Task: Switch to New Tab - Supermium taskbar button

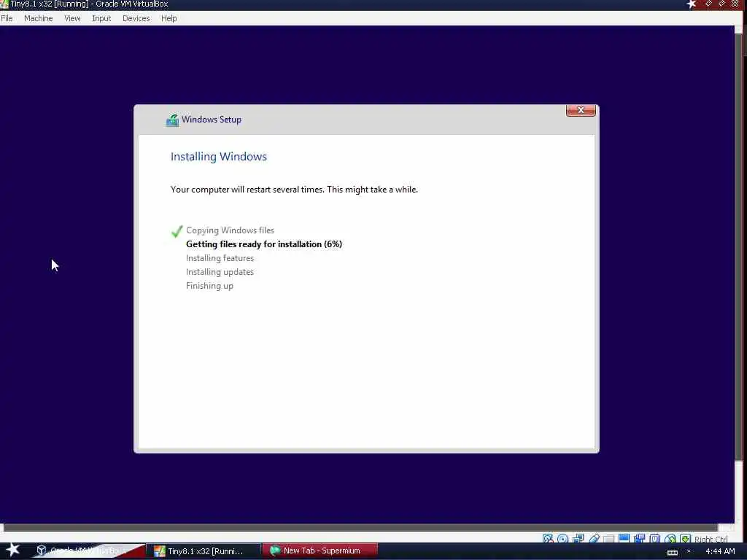Action: pos(320,551)
